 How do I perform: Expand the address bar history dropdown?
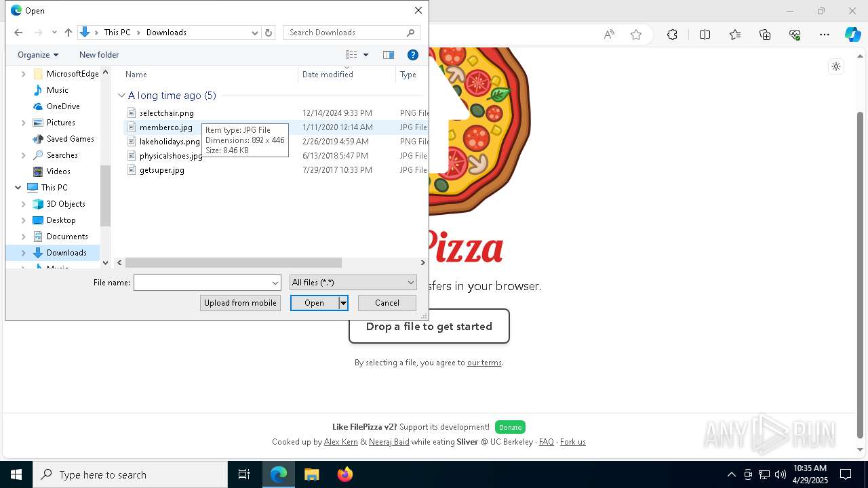click(255, 33)
